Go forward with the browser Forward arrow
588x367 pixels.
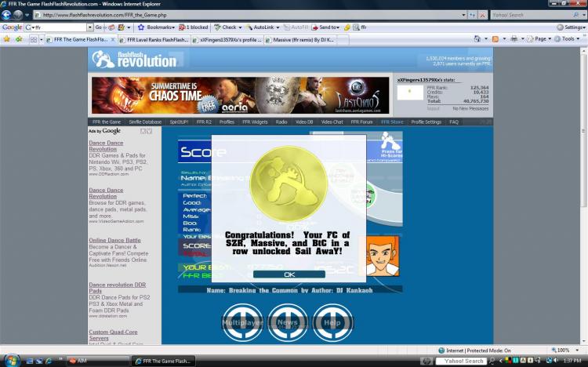17,15
